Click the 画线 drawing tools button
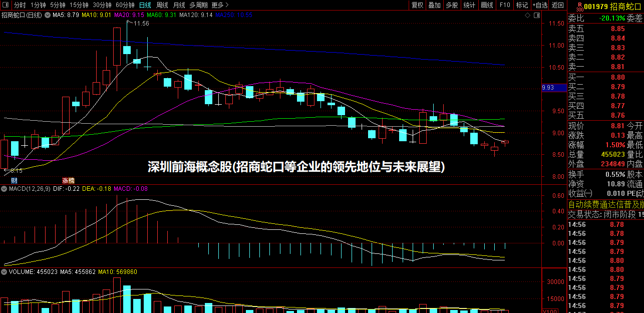Image resolution: width=644 pixels, height=313 pixels. pyautogui.click(x=487, y=5)
